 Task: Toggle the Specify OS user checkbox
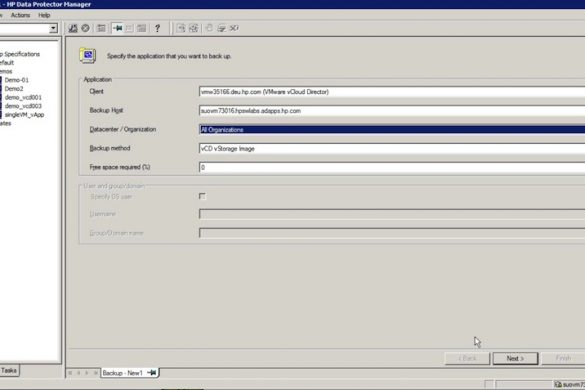(202, 196)
